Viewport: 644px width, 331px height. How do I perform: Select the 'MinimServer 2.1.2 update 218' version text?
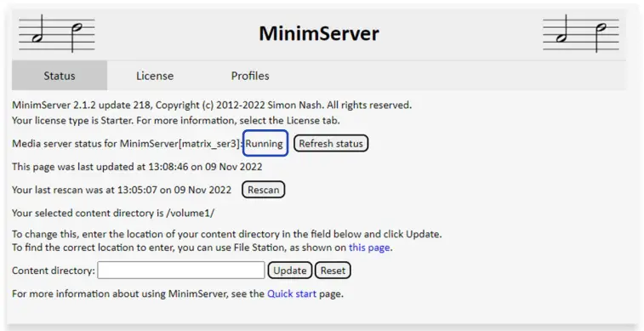click(x=83, y=106)
